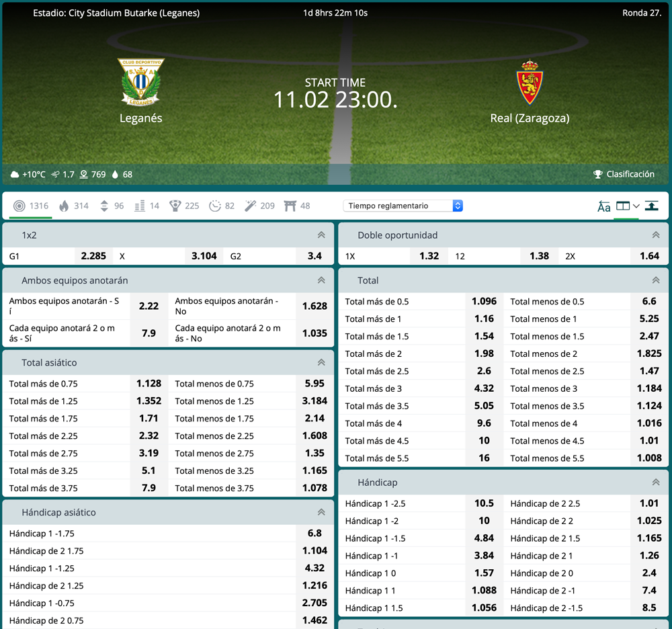Select the magic wand tab showing 209

(x=259, y=206)
